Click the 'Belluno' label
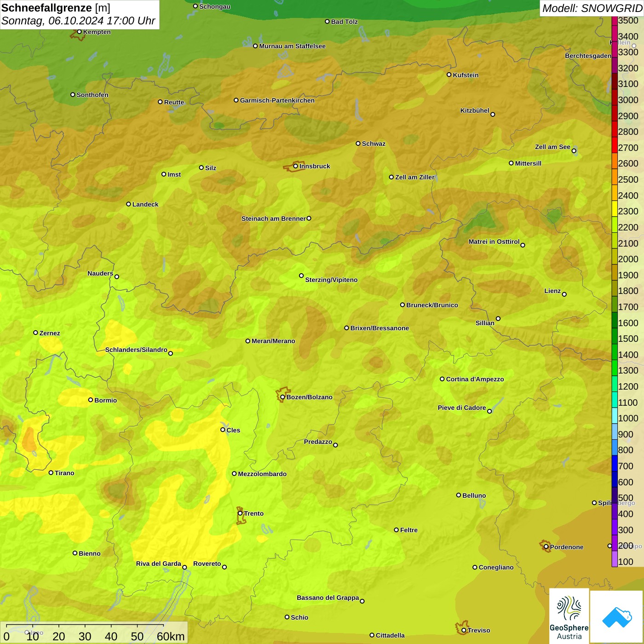The image size is (644, 644). coord(474,495)
